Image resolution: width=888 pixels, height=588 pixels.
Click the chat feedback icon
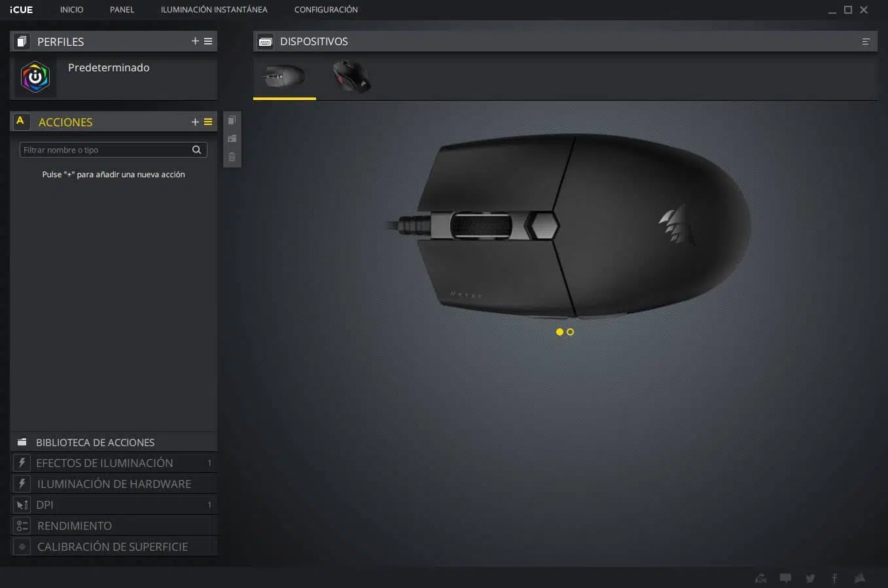pyautogui.click(x=785, y=578)
